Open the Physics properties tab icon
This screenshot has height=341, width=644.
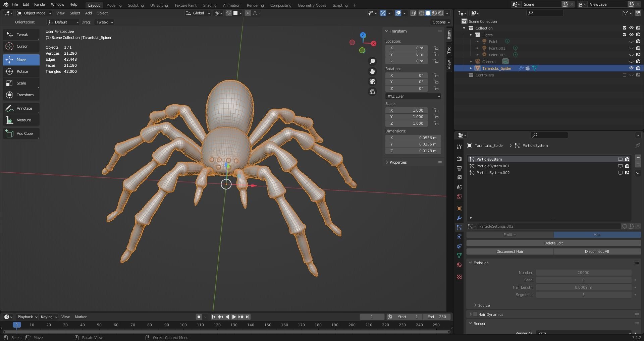tap(459, 237)
